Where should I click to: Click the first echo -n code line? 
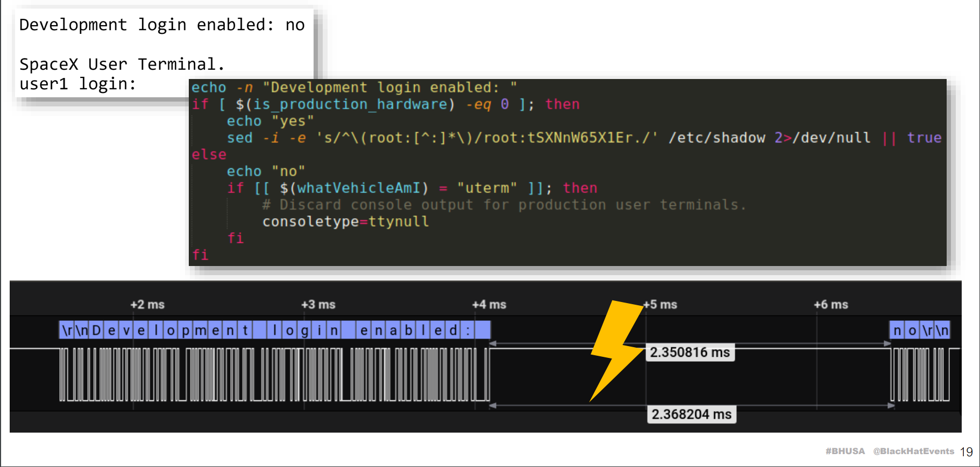(354, 88)
